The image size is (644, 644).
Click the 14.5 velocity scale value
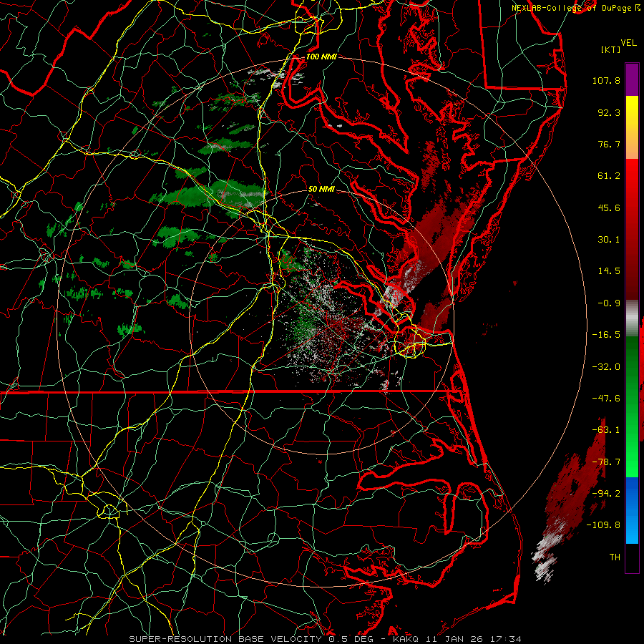[609, 271]
